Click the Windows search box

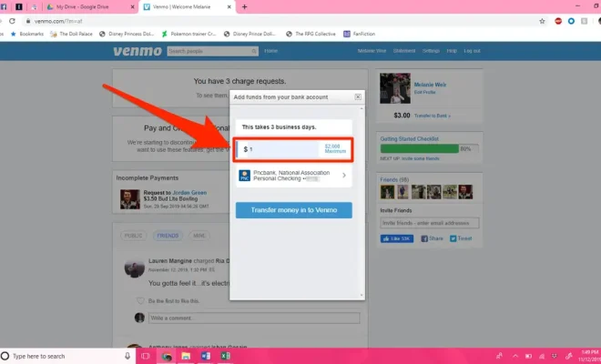pos(68,356)
